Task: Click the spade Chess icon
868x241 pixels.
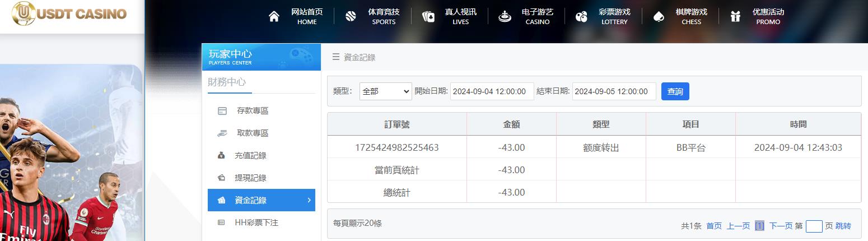Action: pos(659,17)
